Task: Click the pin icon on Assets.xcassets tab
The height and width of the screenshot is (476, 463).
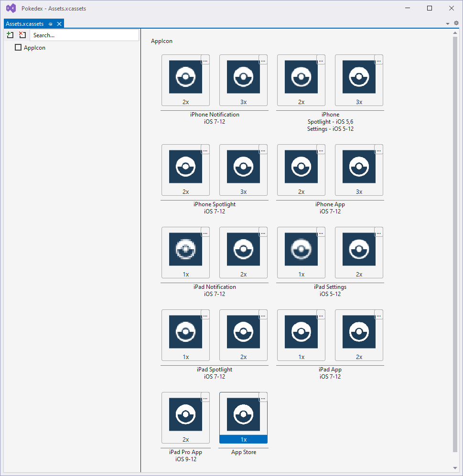Action: (51, 24)
